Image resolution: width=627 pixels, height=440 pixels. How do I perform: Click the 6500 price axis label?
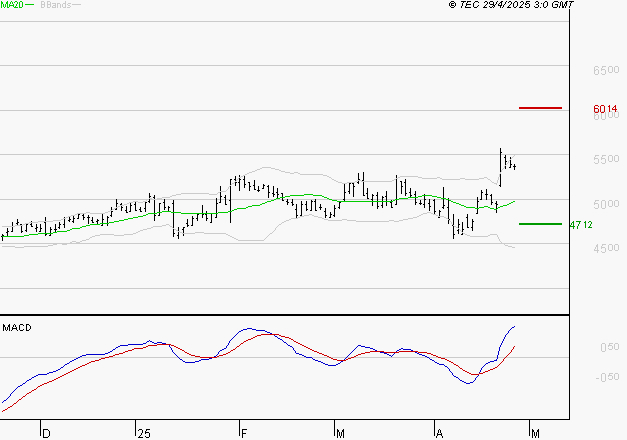point(607,71)
